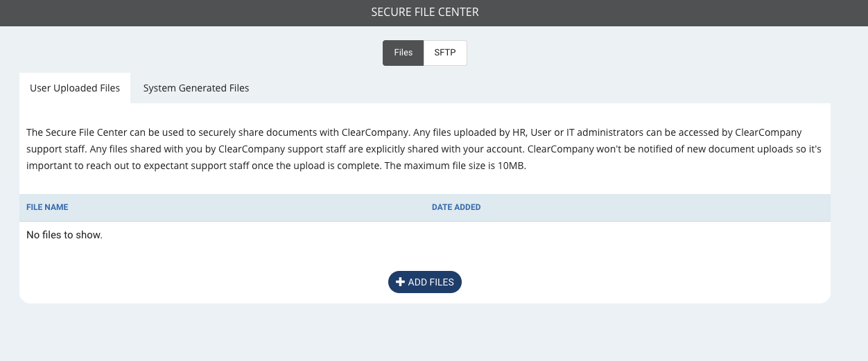Viewport: 868px width, 361px height.
Task: Click the words 'expectant support staff'
Action: (186, 166)
